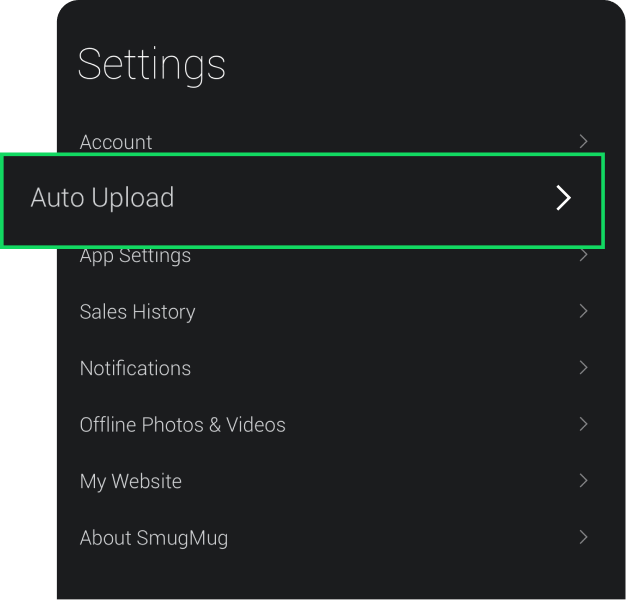Click the black margin left of Settings panel
Viewport: 626px width, 600px height.
click(x=26, y=400)
